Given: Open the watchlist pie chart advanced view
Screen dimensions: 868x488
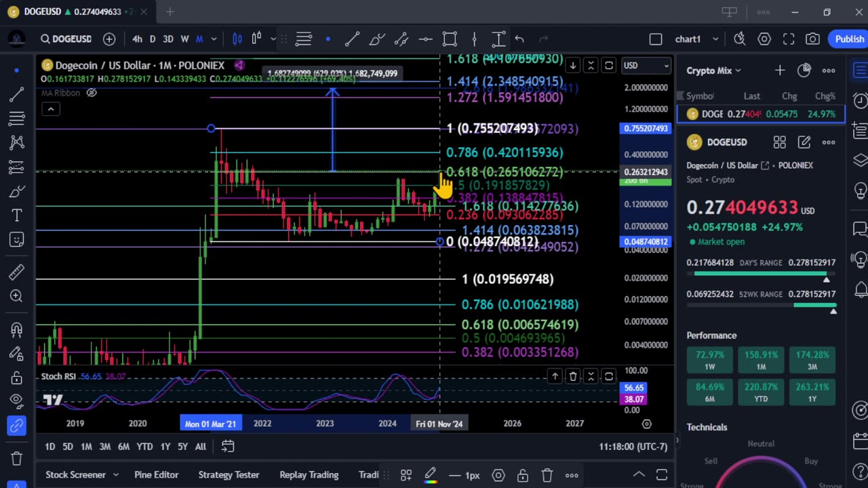Looking at the screenshot, I should tap(804, 70).
